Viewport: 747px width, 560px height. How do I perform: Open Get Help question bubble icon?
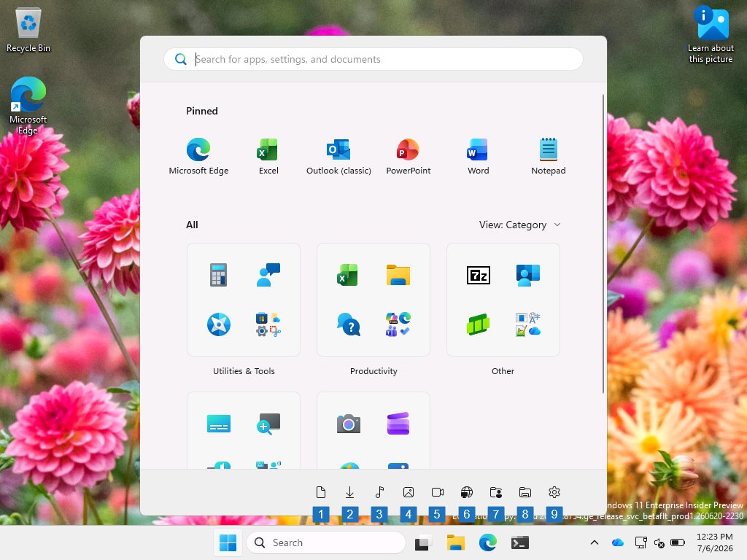(x=348, y=324)
